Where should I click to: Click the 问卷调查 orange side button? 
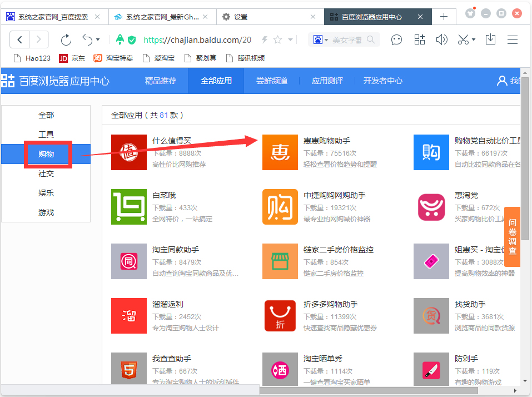click(513, 236)
